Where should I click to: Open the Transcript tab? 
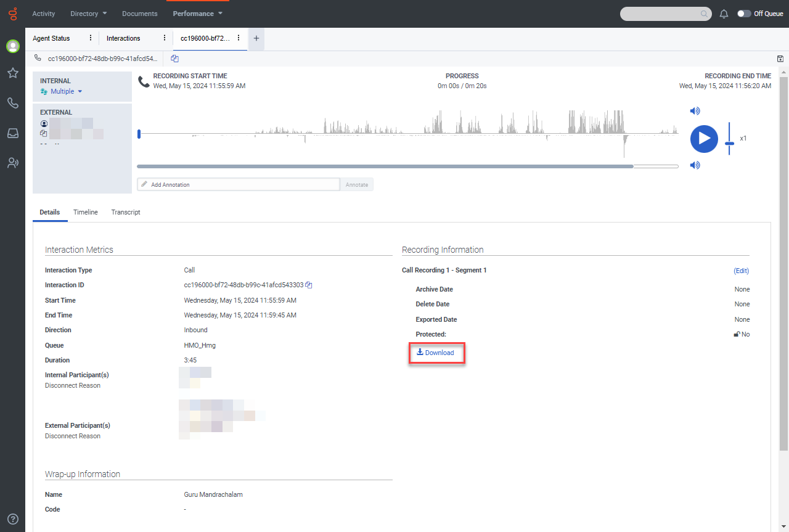tap(126, 212)
